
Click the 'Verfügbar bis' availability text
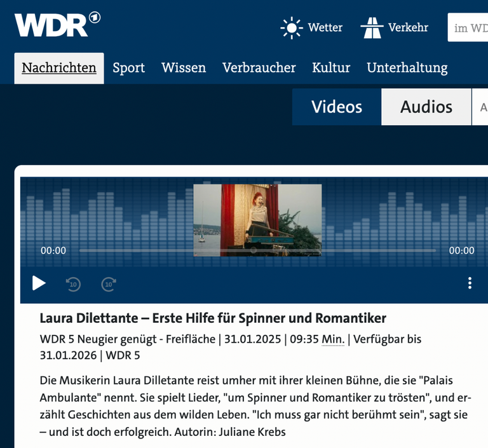(x=387, y=339)
